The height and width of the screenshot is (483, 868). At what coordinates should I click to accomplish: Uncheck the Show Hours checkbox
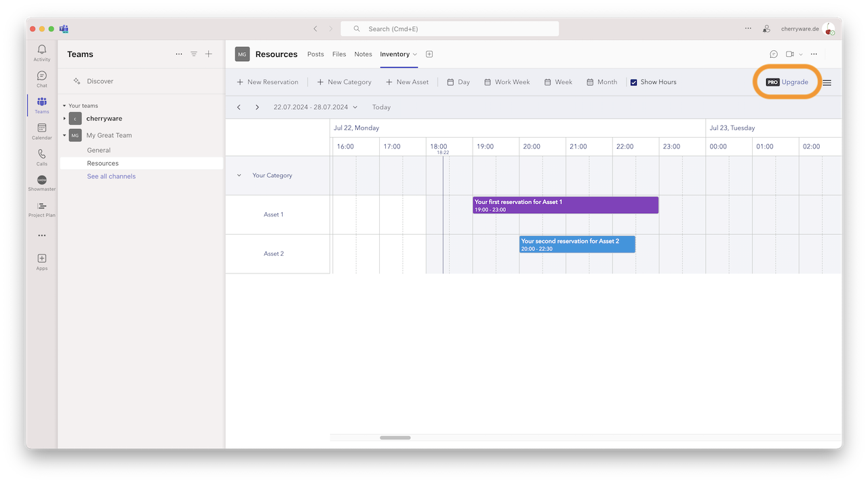pyautogui.click(x=633, y=82)
